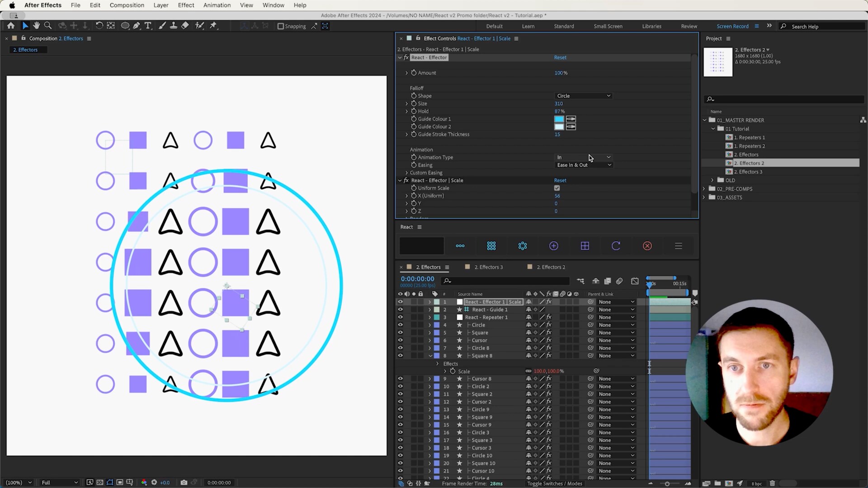Expand the 02_PRE-COMPS folder
The image size is (868, 488).
(x=704, y=189)
